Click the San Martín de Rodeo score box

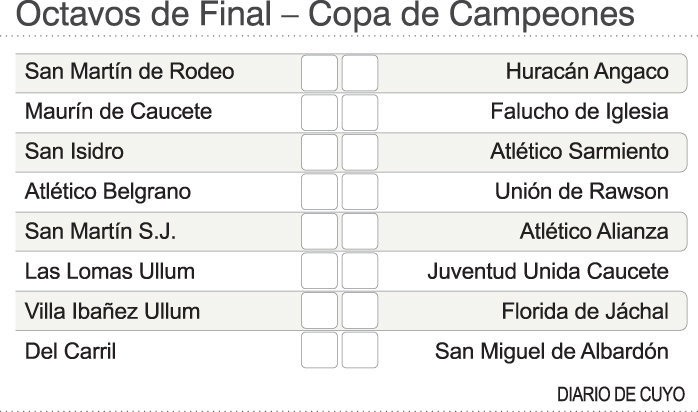(x=319, y=72)
